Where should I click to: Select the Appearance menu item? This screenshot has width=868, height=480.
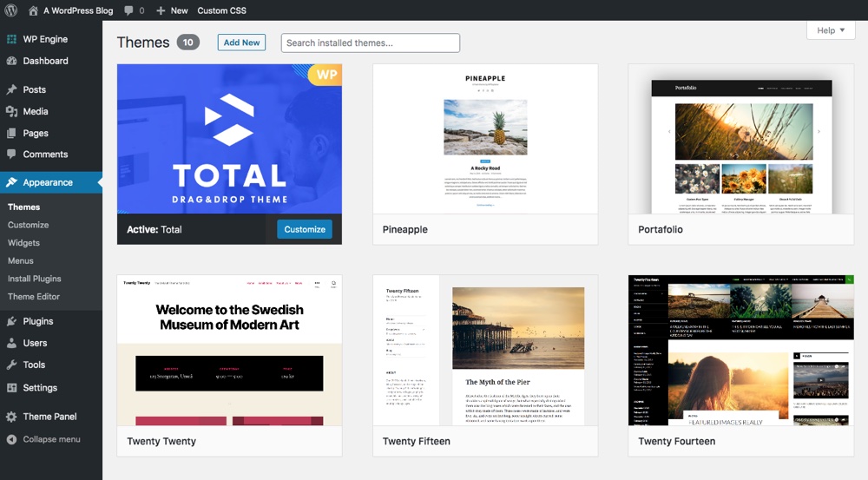pos(51,182)
